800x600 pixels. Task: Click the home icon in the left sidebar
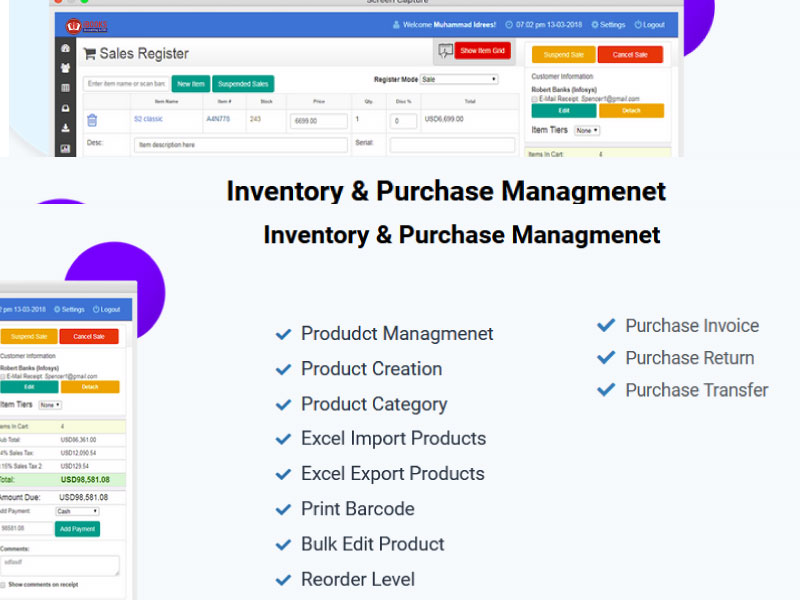tap(65, 48)
